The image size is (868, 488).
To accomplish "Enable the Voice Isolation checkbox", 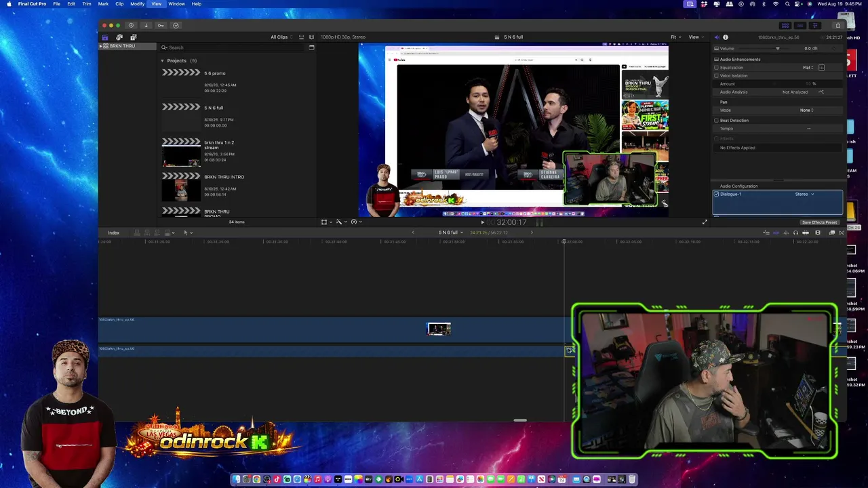I will (x=716, y=76).
